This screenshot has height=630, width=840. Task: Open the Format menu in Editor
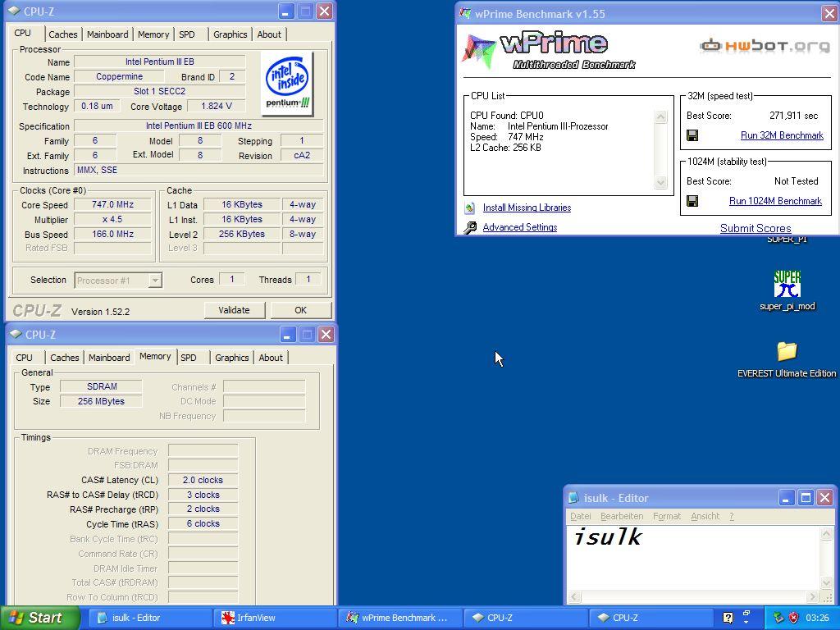coord(667,517)
